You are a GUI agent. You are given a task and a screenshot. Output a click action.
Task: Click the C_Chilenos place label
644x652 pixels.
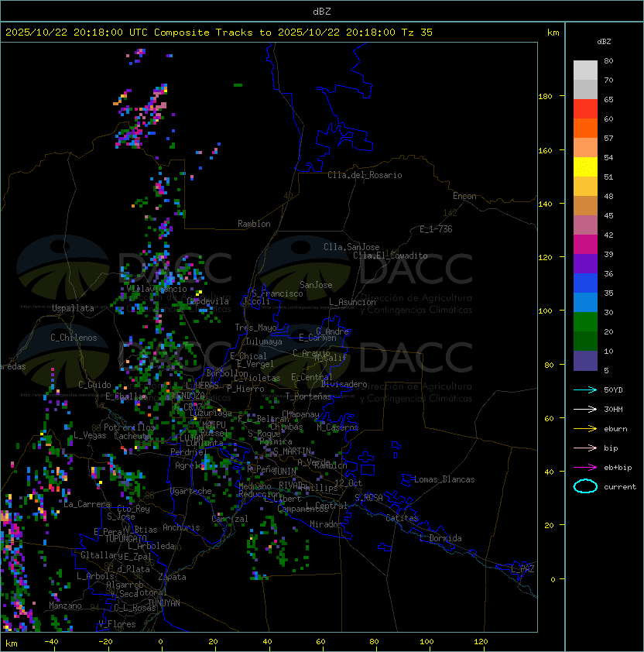(74, 338)
